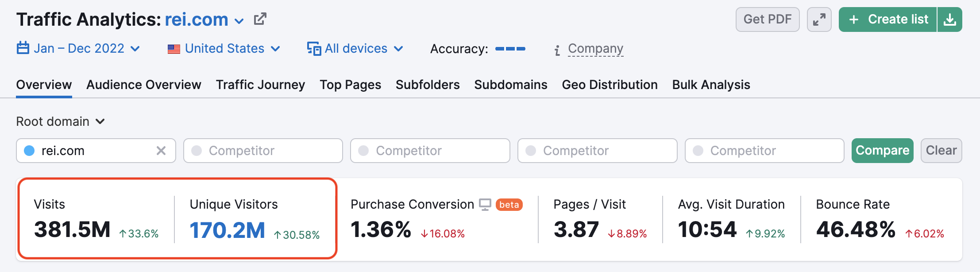Click the calendar date range icon
Image resolution: width=980 pixels, height=272 pixels.
pyautogui.click(x=23, y=48)
